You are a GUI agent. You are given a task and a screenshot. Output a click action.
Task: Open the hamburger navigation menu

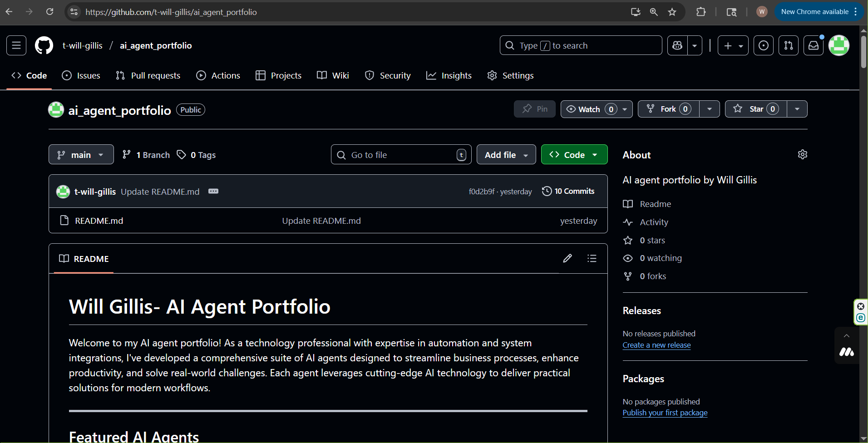click(16, 45)
